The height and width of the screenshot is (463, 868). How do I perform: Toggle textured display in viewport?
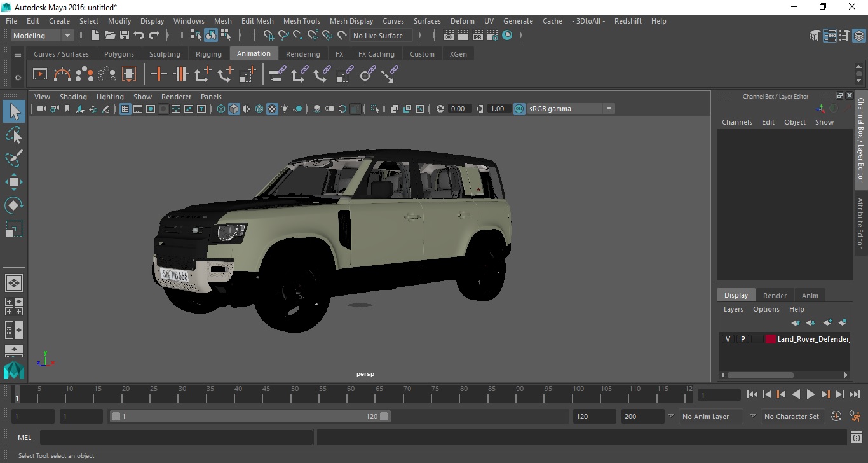tap(272, 109)
